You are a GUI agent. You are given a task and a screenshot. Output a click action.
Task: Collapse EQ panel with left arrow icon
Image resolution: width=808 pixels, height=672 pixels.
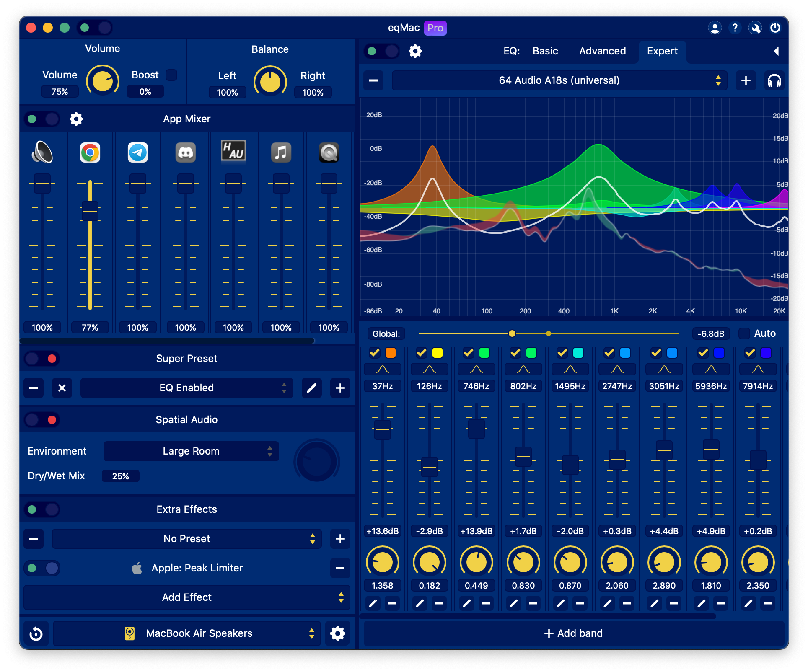pos(776,51)
